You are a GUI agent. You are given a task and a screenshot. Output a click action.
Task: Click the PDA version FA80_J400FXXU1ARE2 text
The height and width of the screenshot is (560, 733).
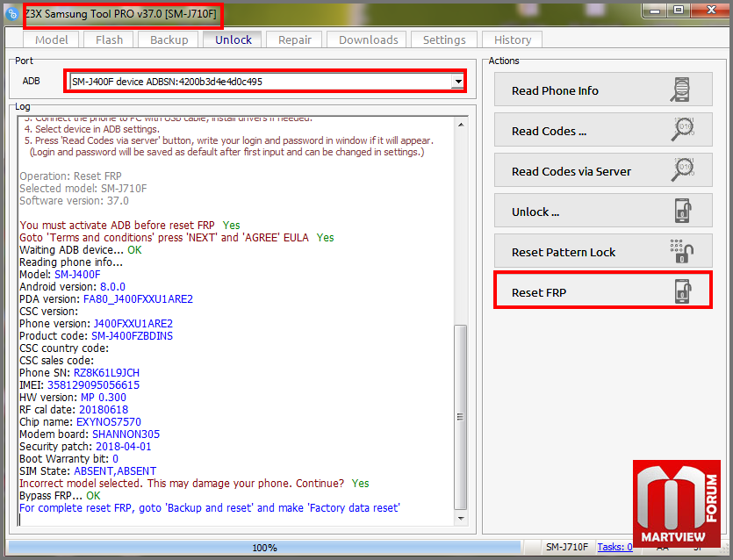[138, 299]
